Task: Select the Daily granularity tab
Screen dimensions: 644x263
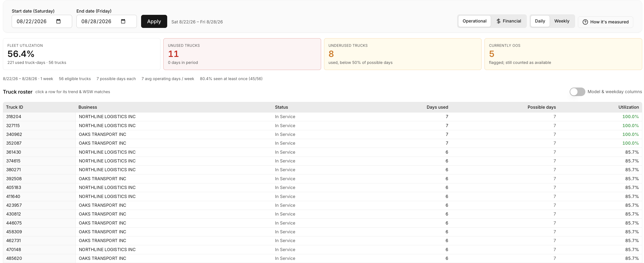Action: click(540, 21)
